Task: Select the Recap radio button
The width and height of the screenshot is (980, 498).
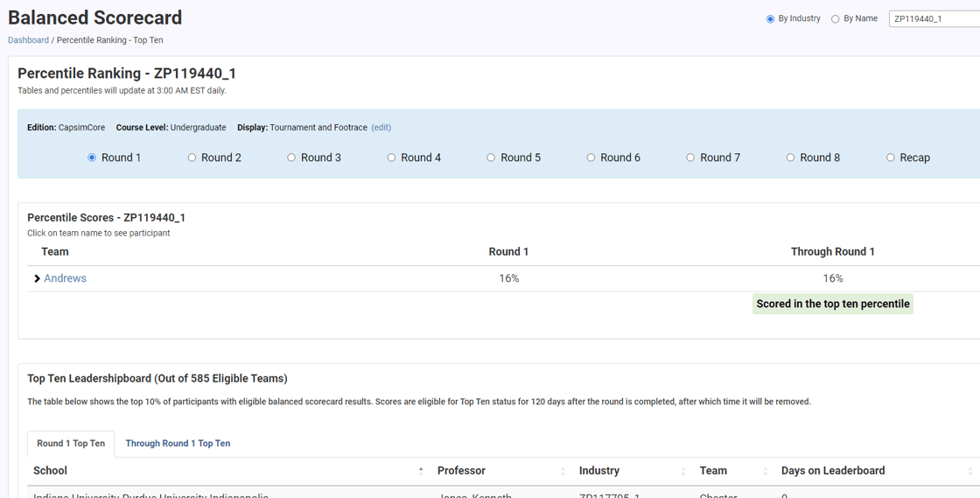Action: click(890, 158)
